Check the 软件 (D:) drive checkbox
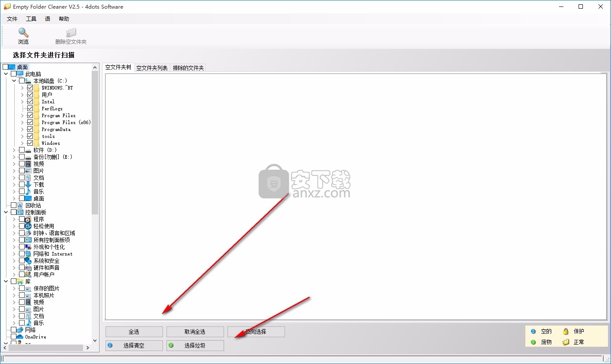Viewport: 611px width, 364px height. click(22, 150)
